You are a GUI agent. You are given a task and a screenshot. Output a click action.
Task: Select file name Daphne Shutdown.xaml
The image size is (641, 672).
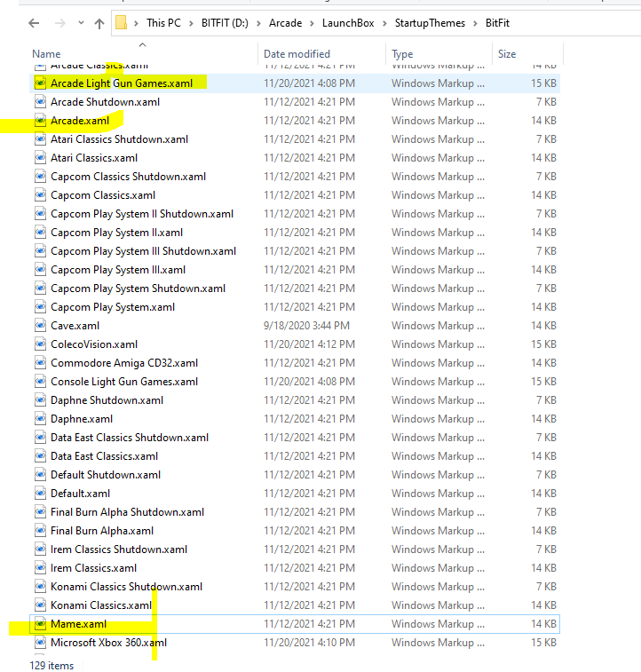107,400
